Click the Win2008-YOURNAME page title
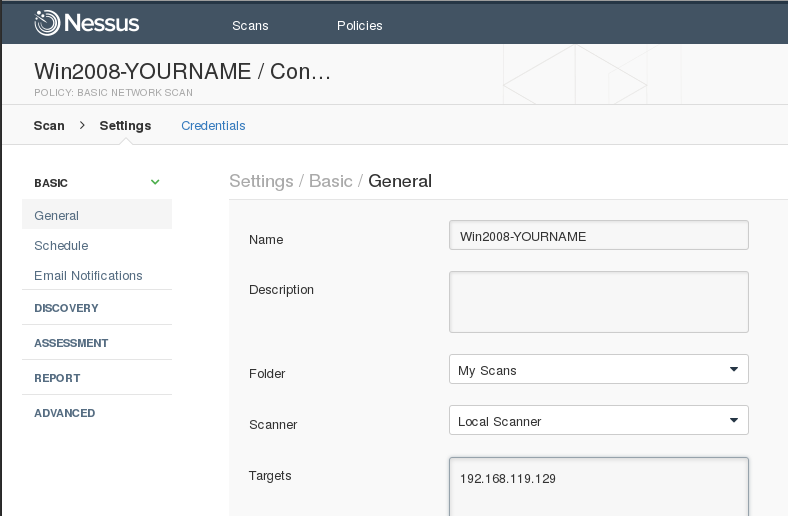Screen dimensions: 788x516 (182, 72)
